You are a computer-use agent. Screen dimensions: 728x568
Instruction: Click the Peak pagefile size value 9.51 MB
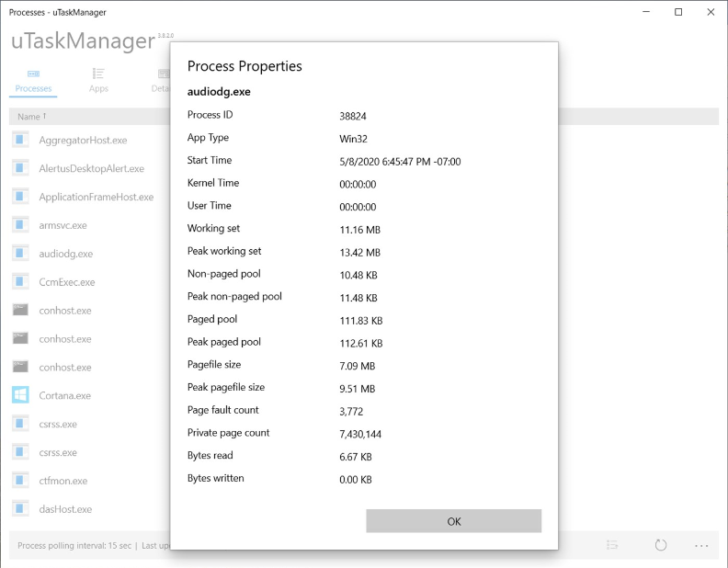pos(357,389)
